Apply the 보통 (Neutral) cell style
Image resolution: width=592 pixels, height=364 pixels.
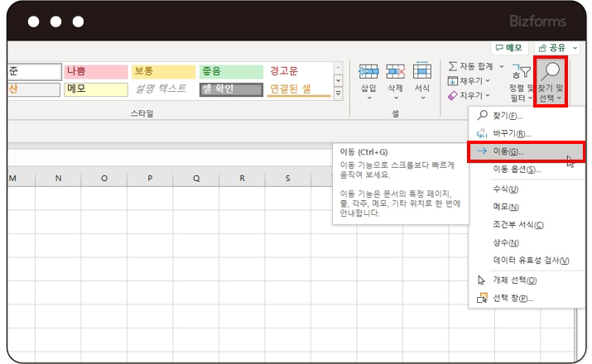pyautogui.click(x=163, y=71)
